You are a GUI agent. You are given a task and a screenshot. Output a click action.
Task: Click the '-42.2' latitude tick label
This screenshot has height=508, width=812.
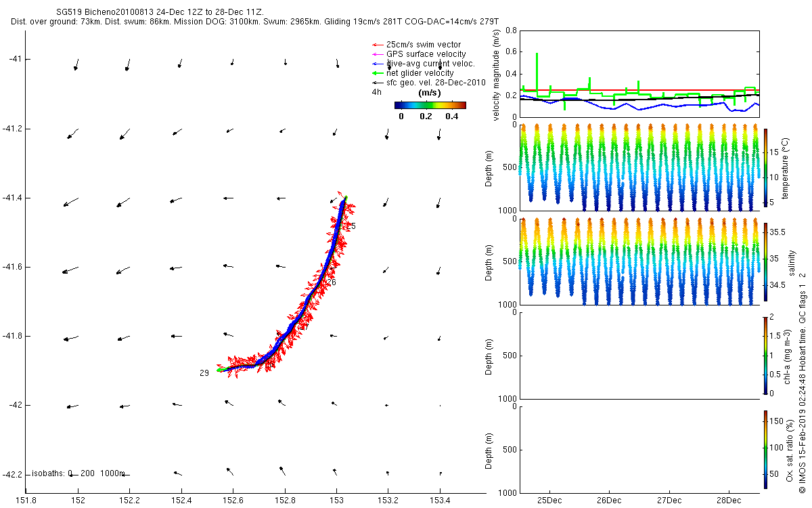tap(13, 474)
